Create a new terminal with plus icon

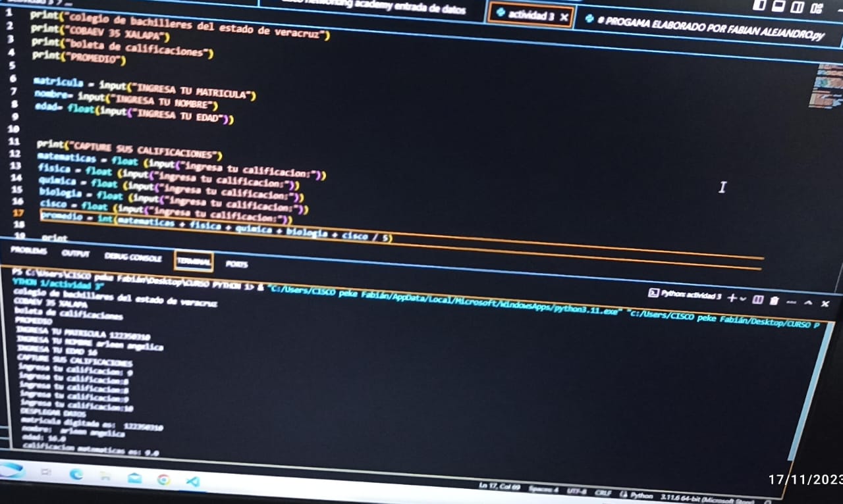click(732, 298)
